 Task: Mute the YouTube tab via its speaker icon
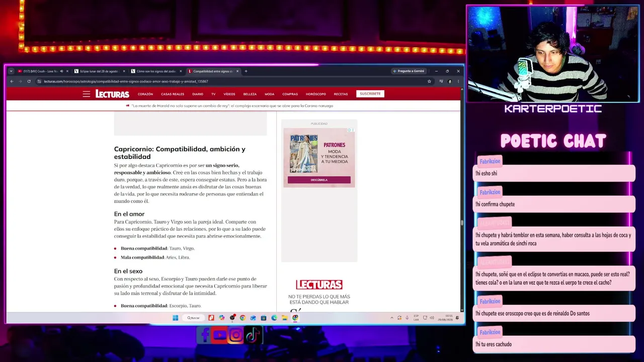pyautogui.click(x=61, y=71)
